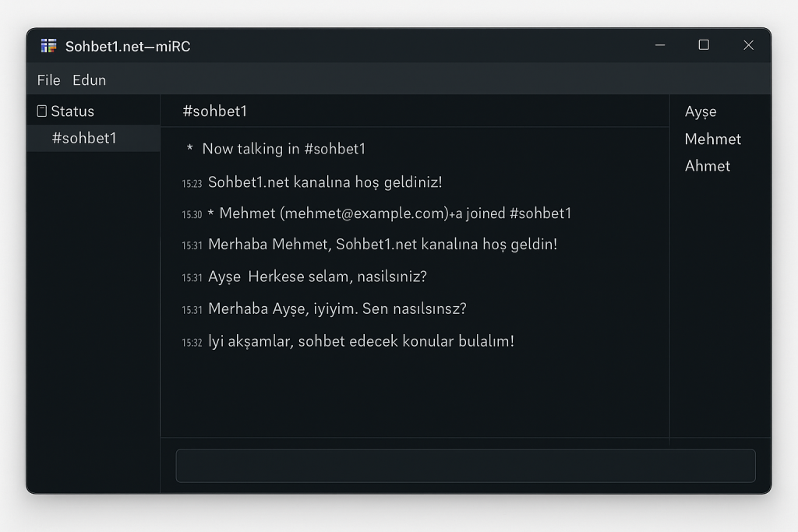798x532 pixels.
Task: Select Status in the window tree
Action: 72,111
